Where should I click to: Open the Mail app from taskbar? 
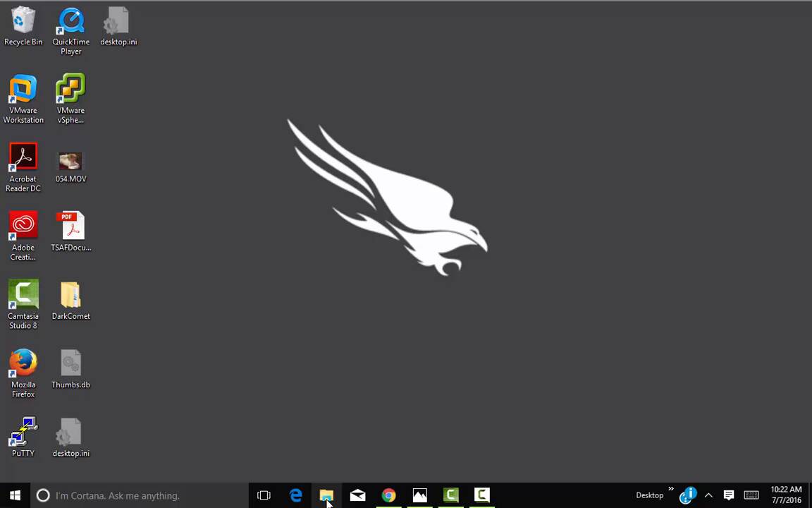click(x=357, y=495)
